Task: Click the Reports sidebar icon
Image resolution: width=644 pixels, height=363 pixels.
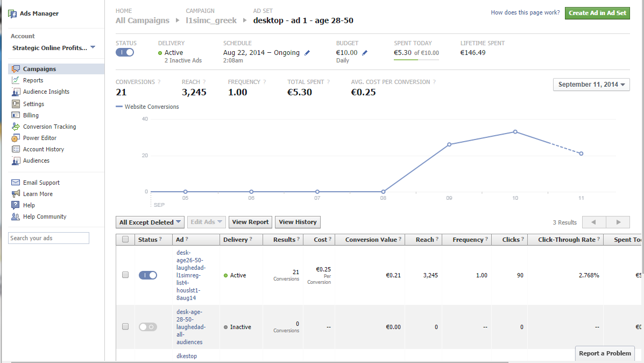Action: (x=16, y=80)
